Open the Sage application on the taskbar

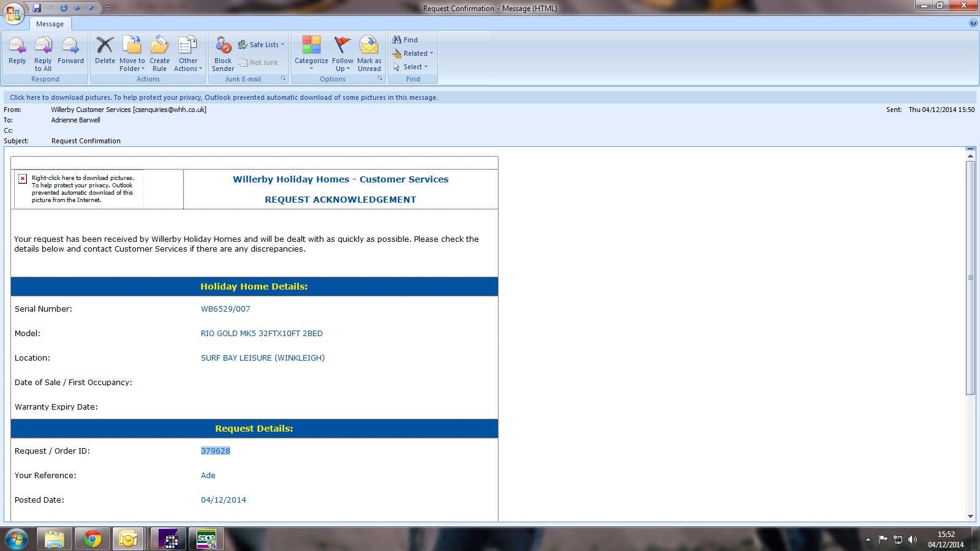tap(206, 539)
